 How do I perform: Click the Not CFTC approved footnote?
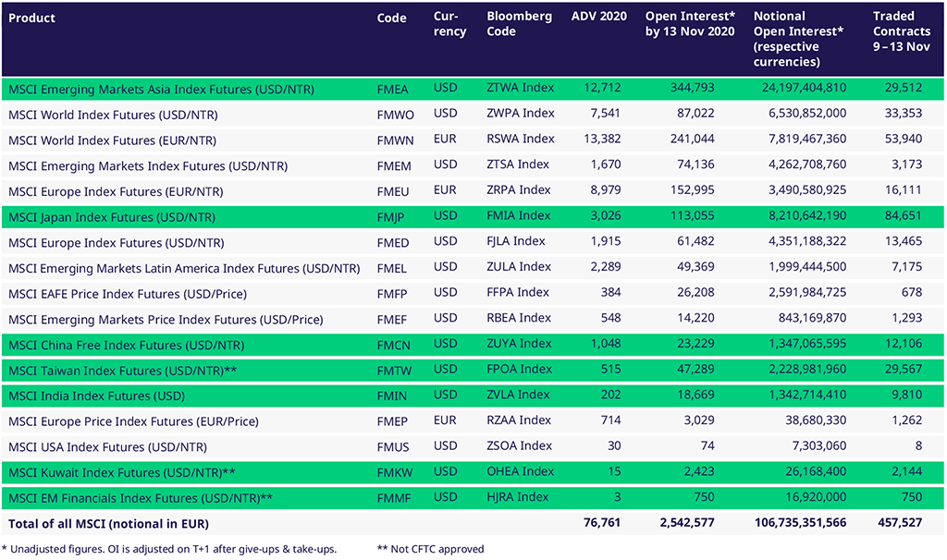pos(430,549)
